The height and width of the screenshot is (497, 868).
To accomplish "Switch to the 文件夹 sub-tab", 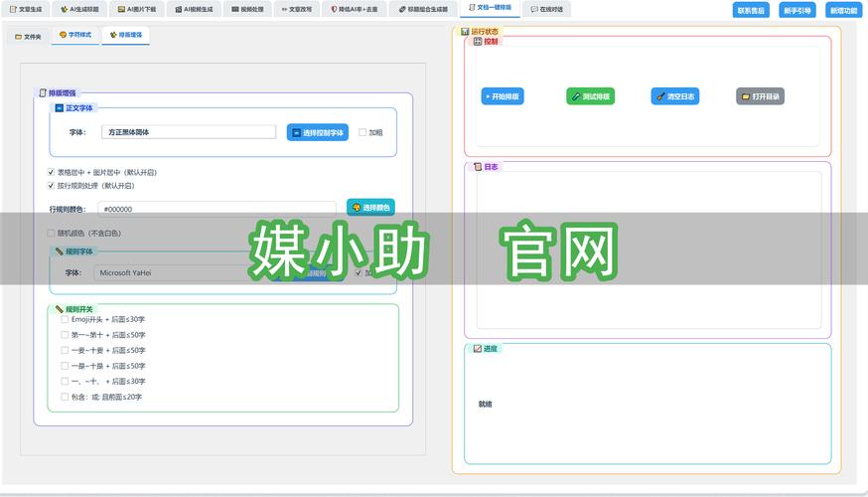I will (x=28, y=36).
